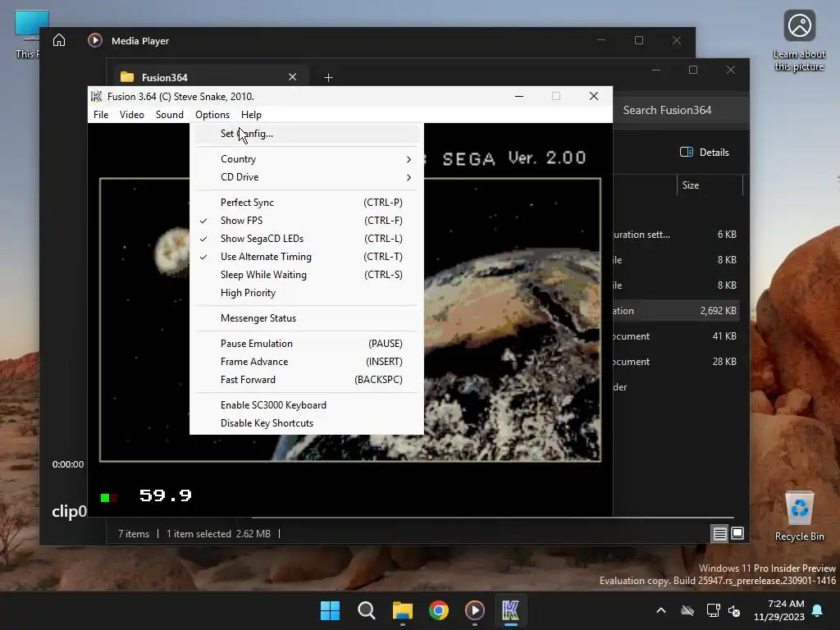The image size is (840, 630).
Task: Open the notifications bell
Action: (818, 610)
